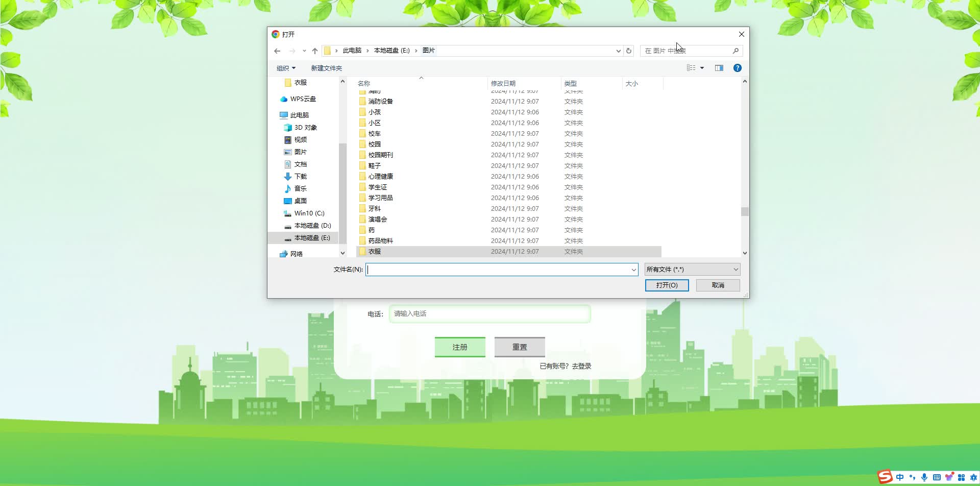
Task: Go up one folder level arrow
Action: pos(315,51)
